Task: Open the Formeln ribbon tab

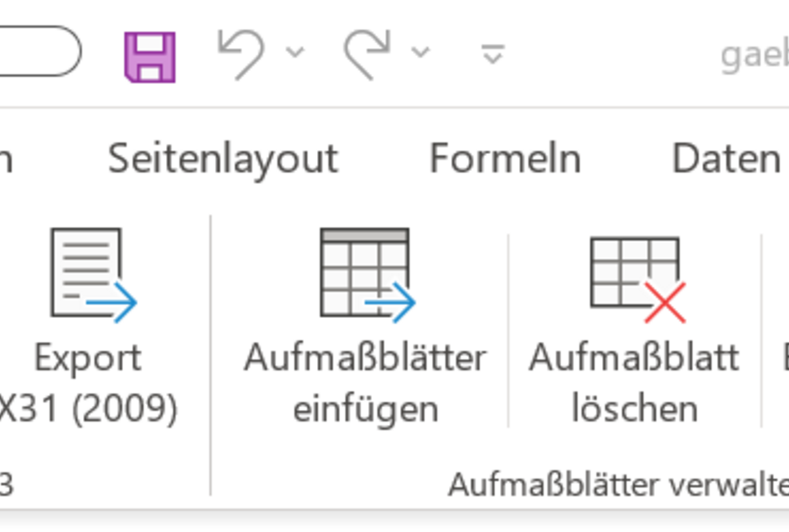Action: click(x=506, y=158)
